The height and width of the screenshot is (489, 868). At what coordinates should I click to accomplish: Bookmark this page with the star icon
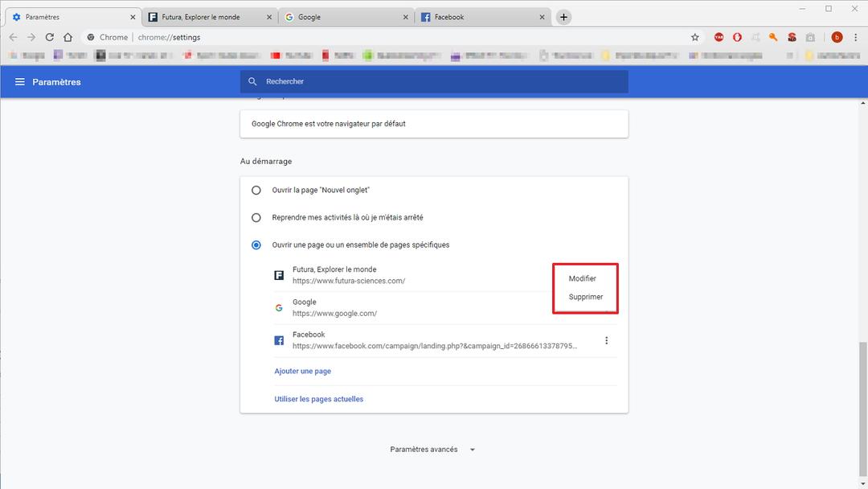pos(695,37)
